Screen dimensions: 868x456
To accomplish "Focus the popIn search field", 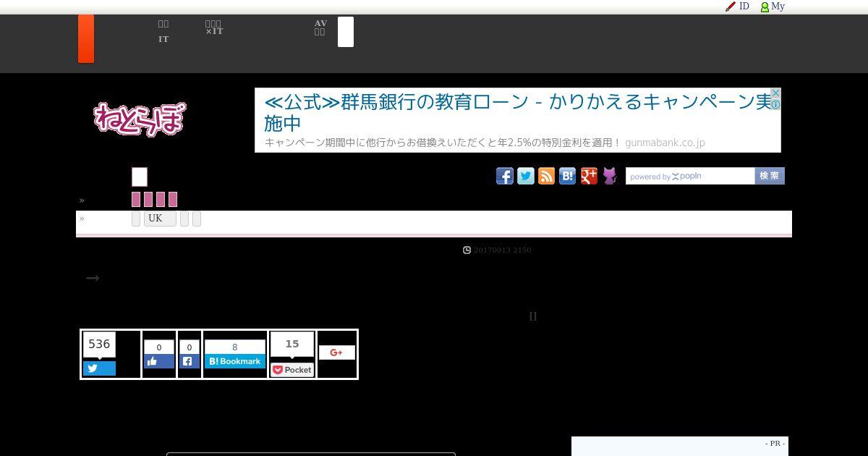I will [x=690, y=176].
